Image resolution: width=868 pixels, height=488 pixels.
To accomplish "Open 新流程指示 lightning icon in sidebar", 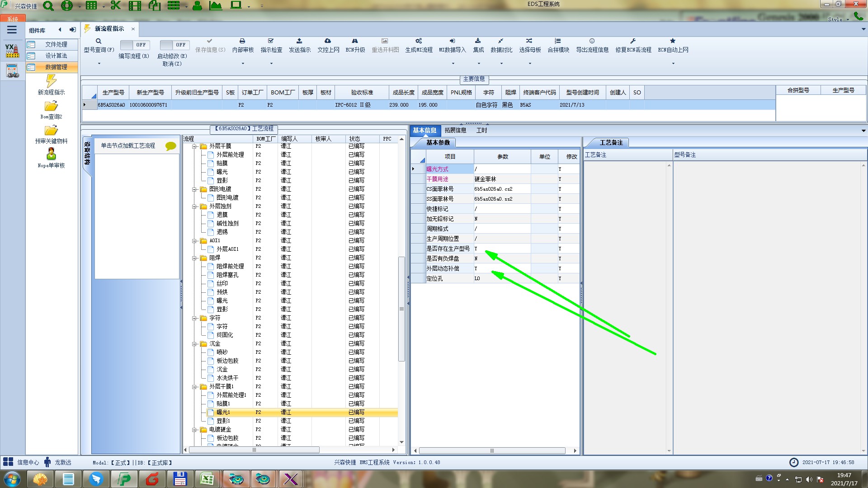I will click(x=51, y=81).
